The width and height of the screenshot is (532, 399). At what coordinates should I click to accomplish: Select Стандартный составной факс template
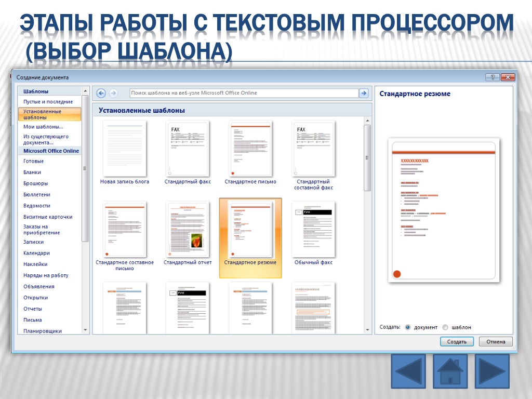click(x=313, y=155)
